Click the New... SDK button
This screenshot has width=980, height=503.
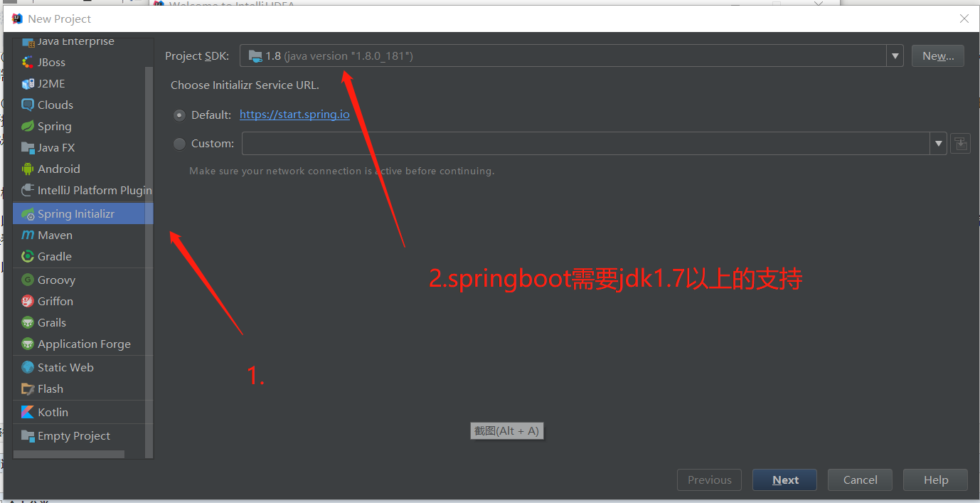[x=938, y=55]
